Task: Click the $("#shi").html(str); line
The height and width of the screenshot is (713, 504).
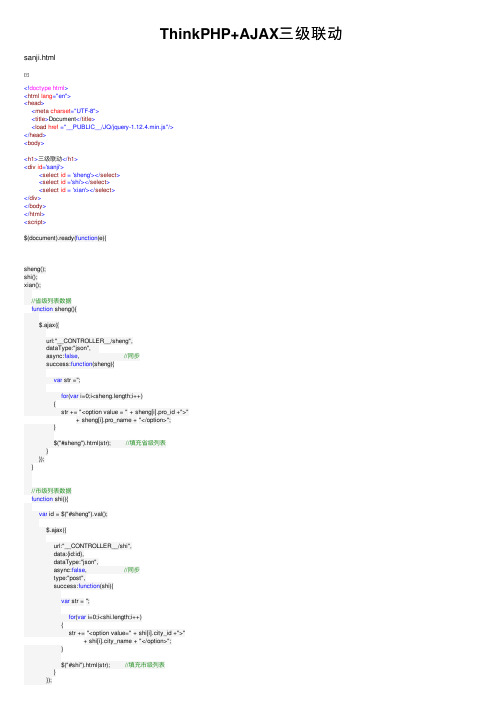Action: [86, 665]
